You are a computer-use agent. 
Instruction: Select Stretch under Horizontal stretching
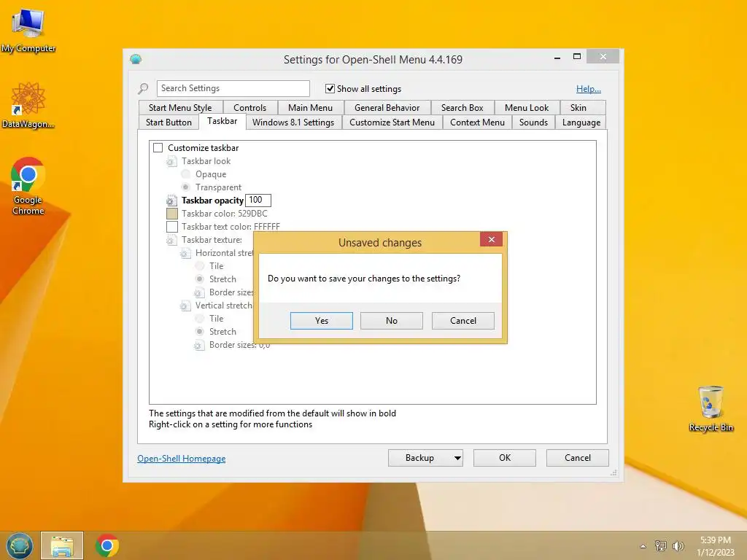point(200,279)
